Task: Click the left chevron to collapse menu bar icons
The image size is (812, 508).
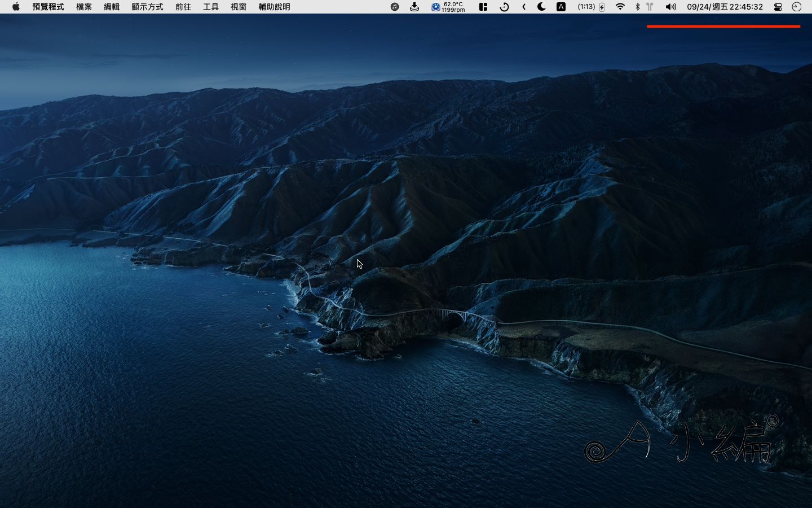Action: 524,7
